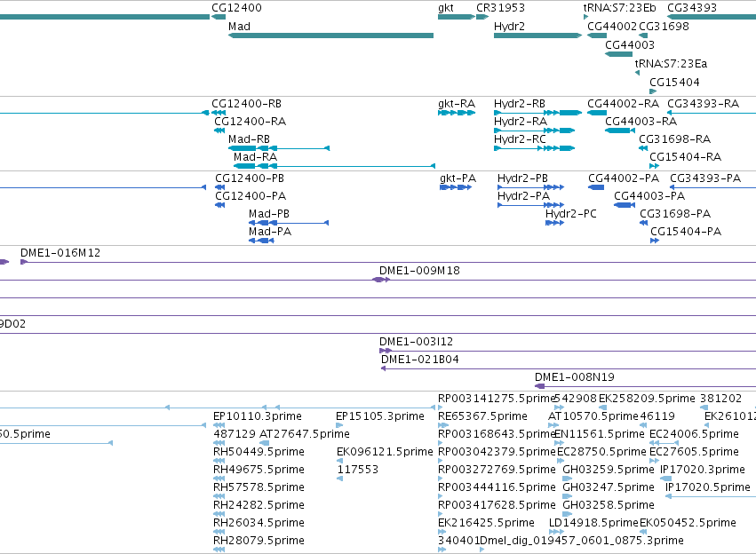Select EC24006.5prime EST label
This screenshot has width=756, height=554.
(x=694, y=434)
